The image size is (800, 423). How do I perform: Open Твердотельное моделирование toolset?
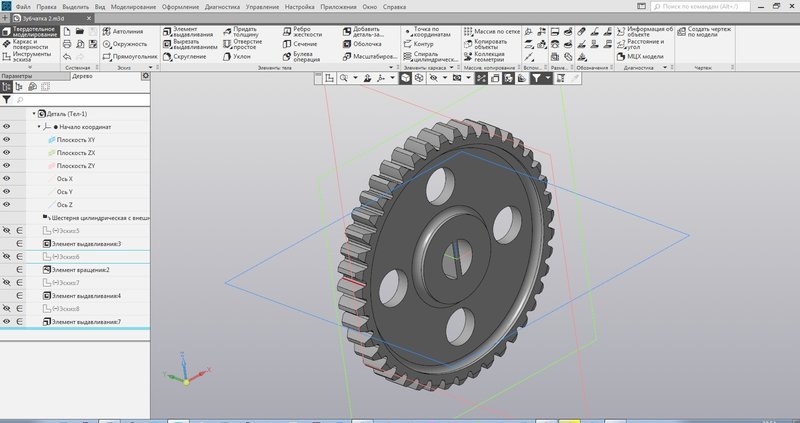point(30,32)
